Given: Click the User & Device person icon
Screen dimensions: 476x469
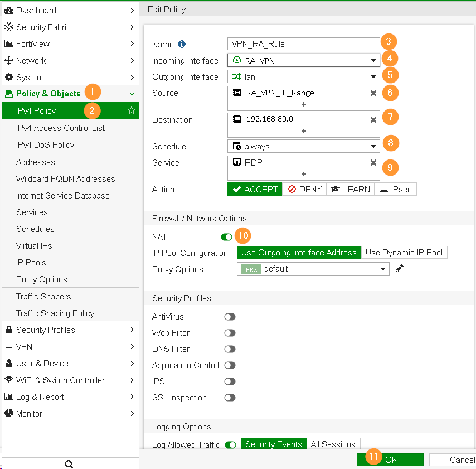Looking at the screenshot, I should point(9,363).
